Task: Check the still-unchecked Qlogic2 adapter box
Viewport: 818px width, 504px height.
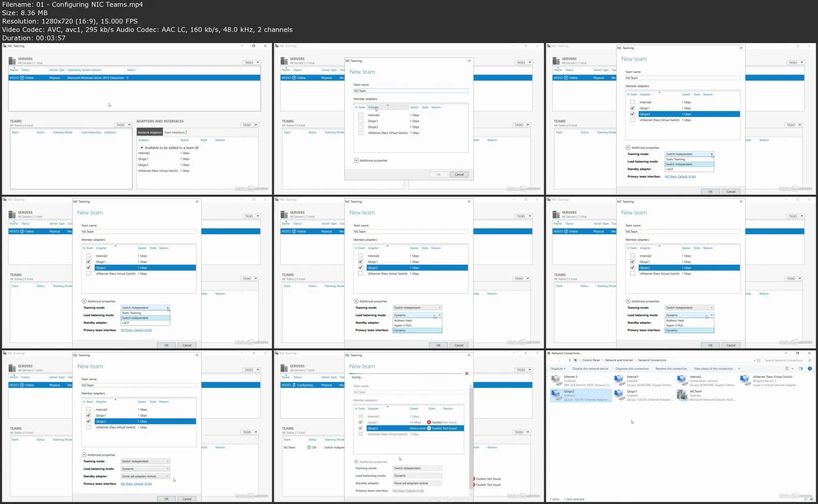Action: [361, 127]
